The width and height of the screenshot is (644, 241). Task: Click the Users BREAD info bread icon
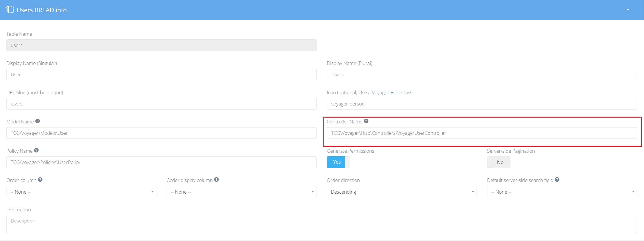[x=10, y=10]
